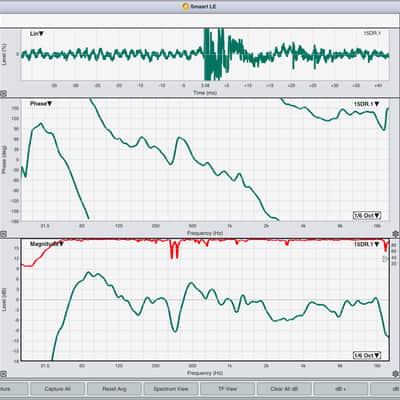The image size is (400, 400).
Task: Select the impulse response plot area
Action: [x=205, y=54]
